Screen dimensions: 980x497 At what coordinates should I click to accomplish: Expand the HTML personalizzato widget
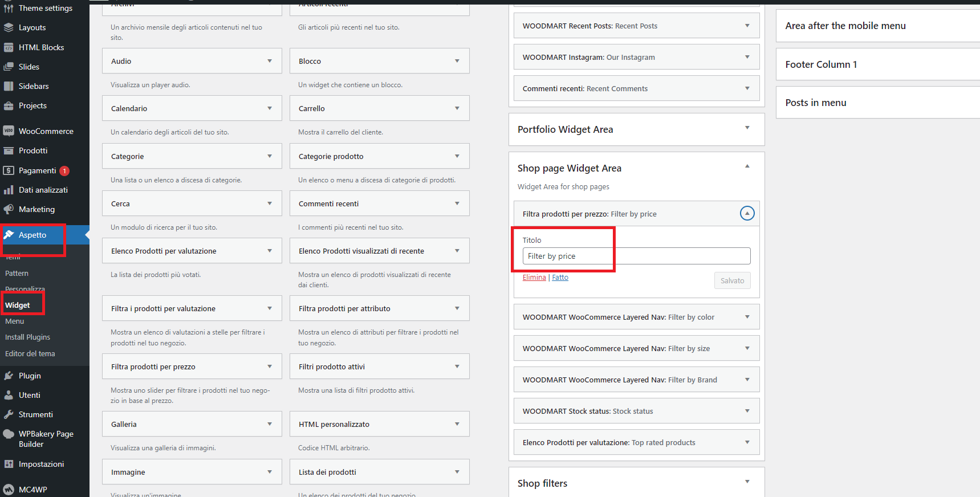[457, 424]
